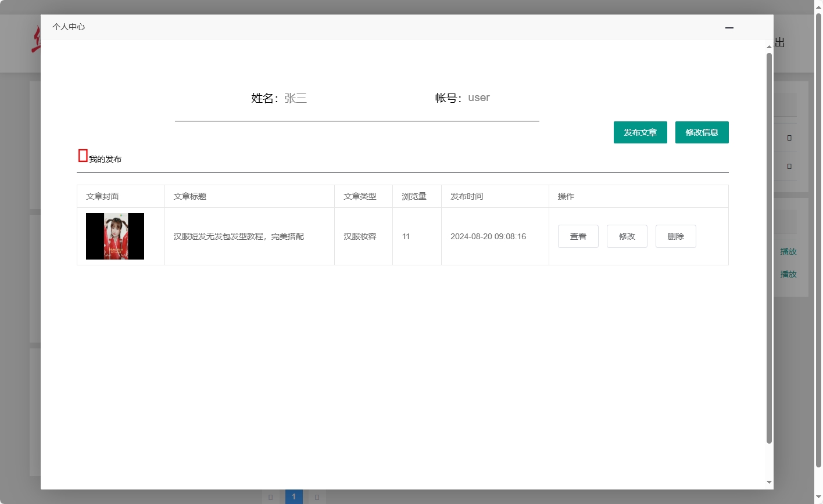Click the previous-page arrow in pagination

(271, 497)
